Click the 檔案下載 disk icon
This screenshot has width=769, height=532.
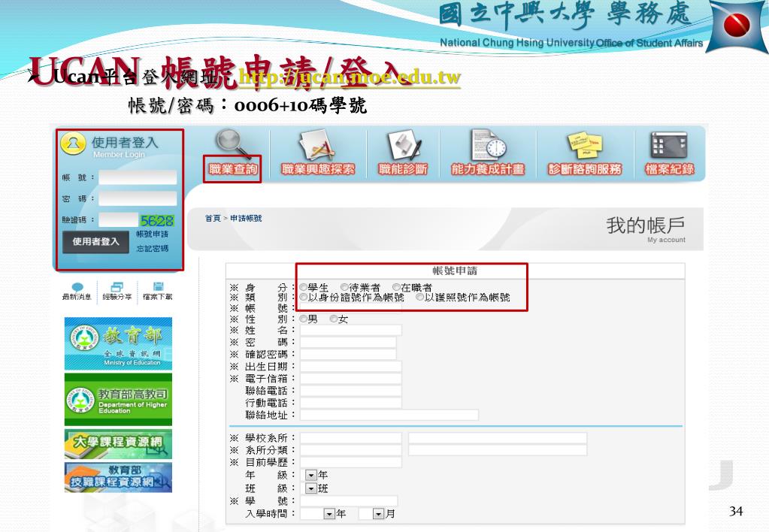pyautogui.click(x=158, y=287)
